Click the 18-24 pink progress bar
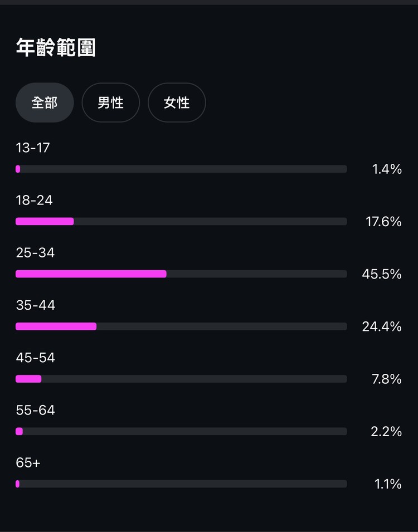418x532 pixels. click(45, 221)
